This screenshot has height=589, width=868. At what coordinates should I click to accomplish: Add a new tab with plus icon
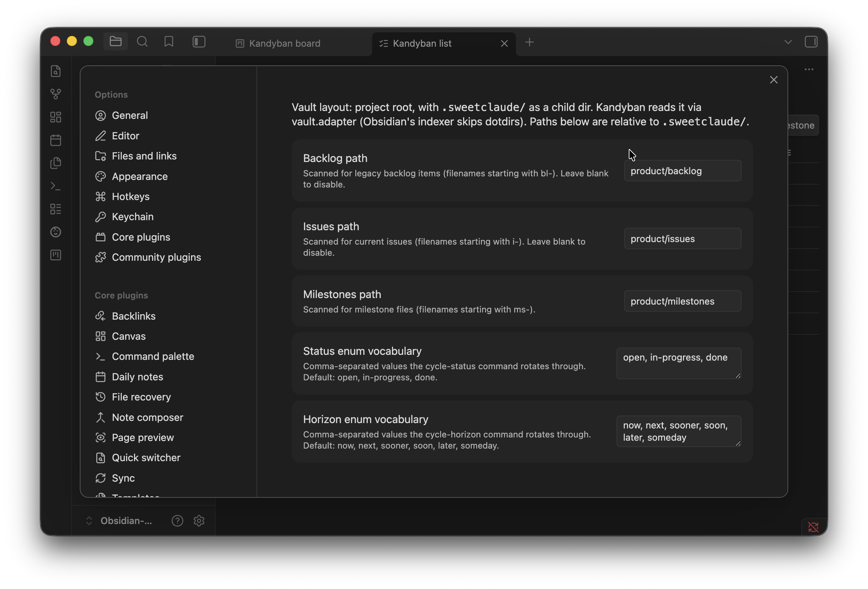click(529, 42)
